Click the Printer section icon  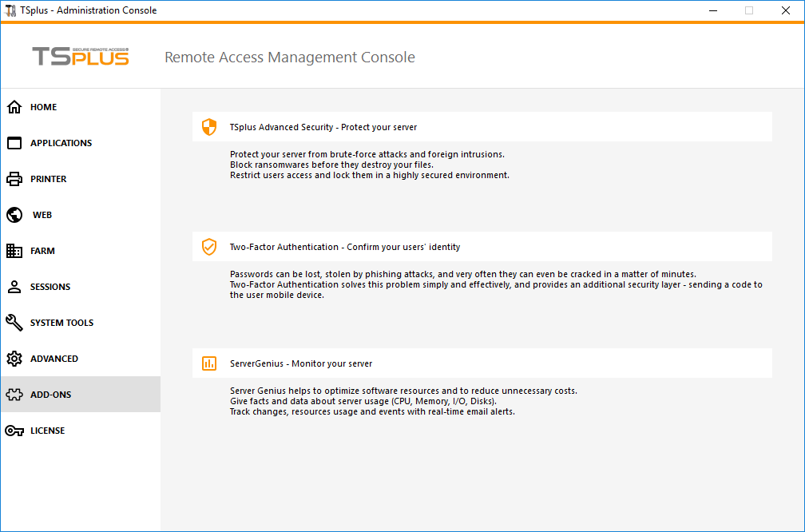pyautogui.click(x=14, y=178)
